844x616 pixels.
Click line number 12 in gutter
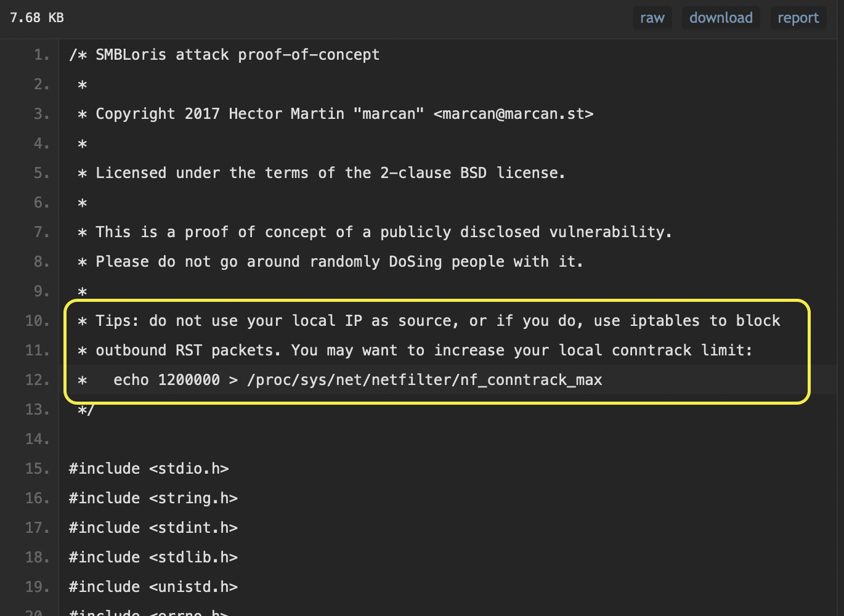click(37, 380)
